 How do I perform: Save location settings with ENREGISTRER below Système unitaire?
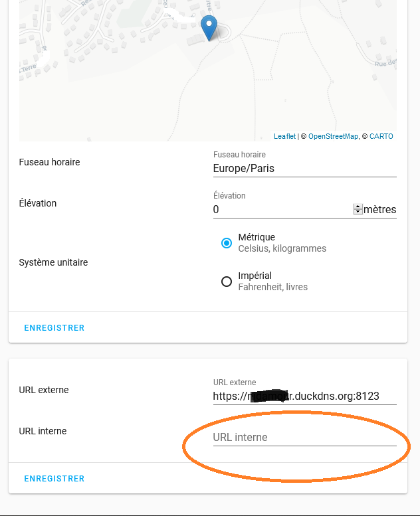click(x=54, y=328)
